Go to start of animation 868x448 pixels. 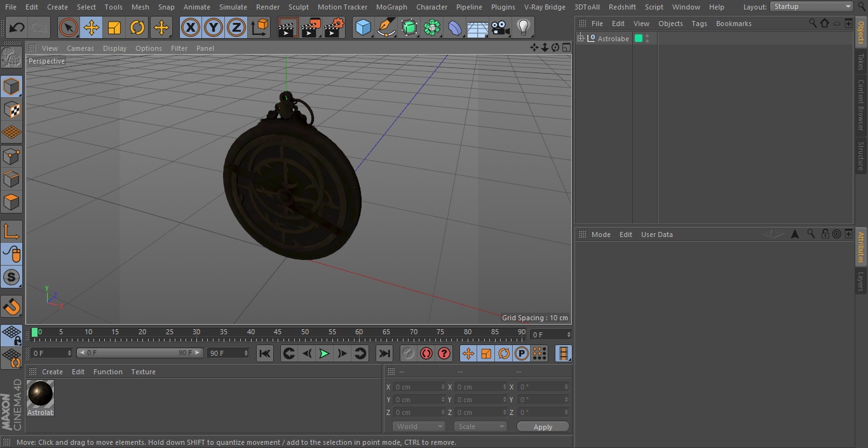(x=265, y=353)
